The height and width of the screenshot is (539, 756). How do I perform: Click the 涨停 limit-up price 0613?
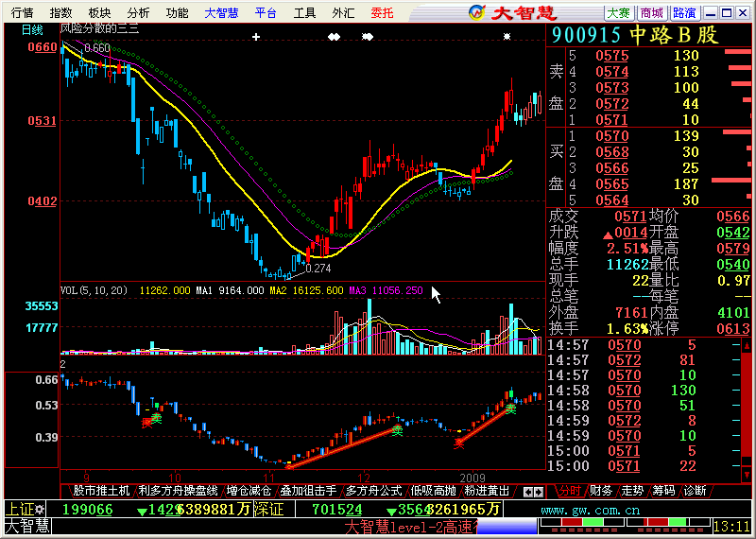(733, 329)
